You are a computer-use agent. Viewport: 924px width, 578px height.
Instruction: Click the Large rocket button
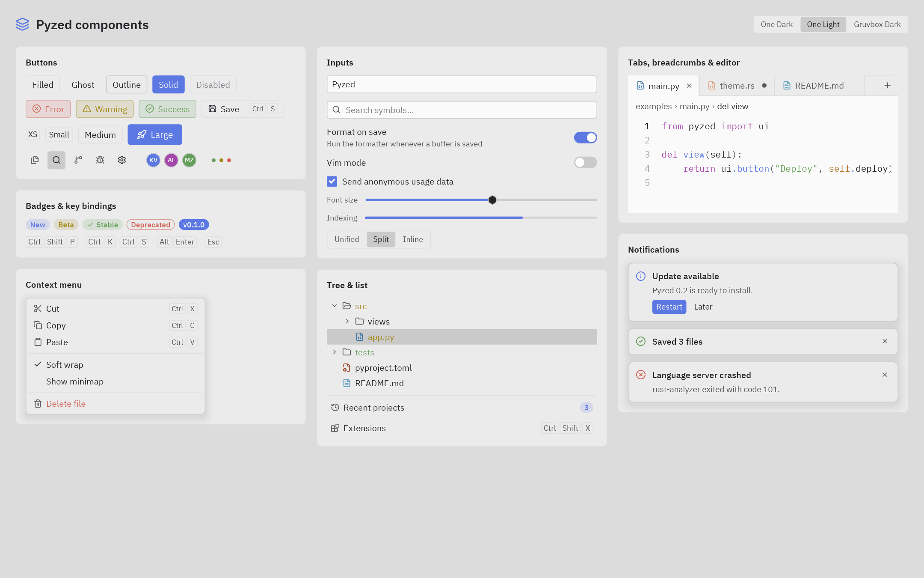point(155,134)
